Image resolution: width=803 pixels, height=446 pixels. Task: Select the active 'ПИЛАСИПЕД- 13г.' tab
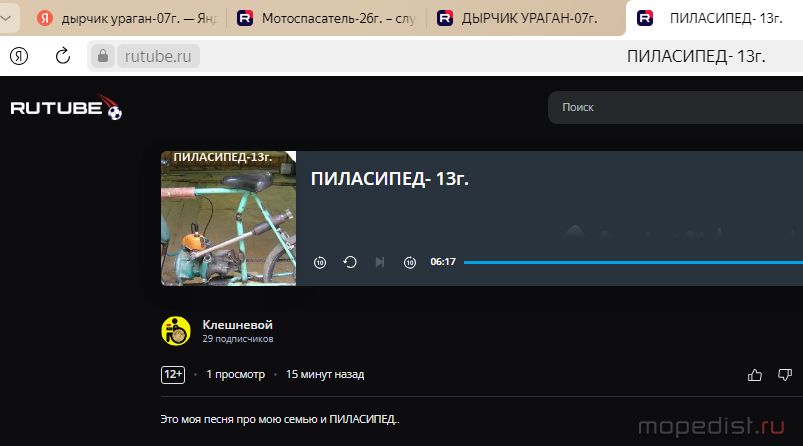[x=714, y=18]
